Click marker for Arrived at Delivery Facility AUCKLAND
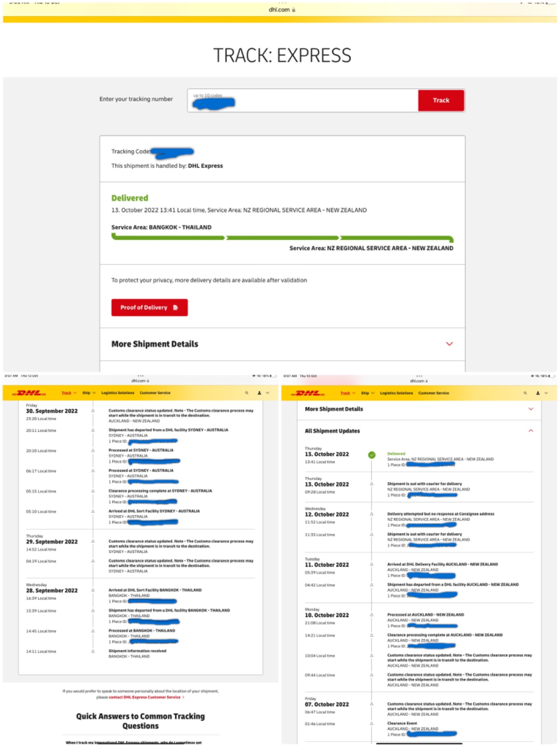 (x=372, y=565)
